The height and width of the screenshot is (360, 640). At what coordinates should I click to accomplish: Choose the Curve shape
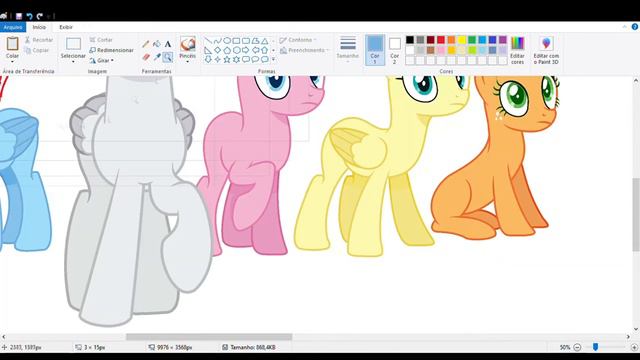pos(217,41)
